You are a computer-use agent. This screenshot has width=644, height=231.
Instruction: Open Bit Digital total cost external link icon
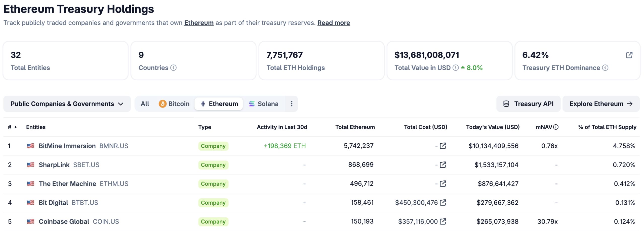(443, 203)
